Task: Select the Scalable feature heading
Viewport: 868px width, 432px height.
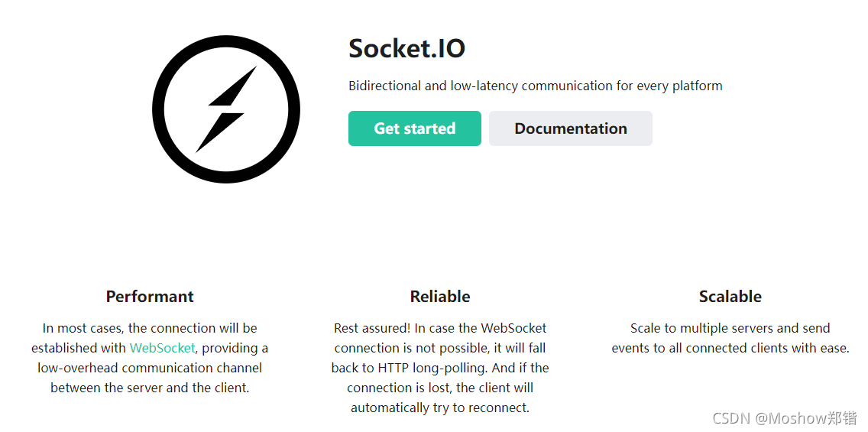Action: 730,297
